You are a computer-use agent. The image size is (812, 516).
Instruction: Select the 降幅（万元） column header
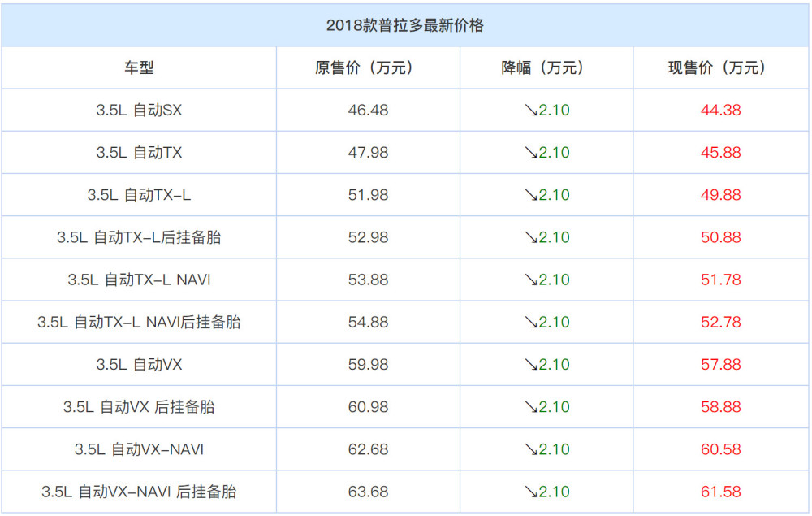[x=546, y=67]
